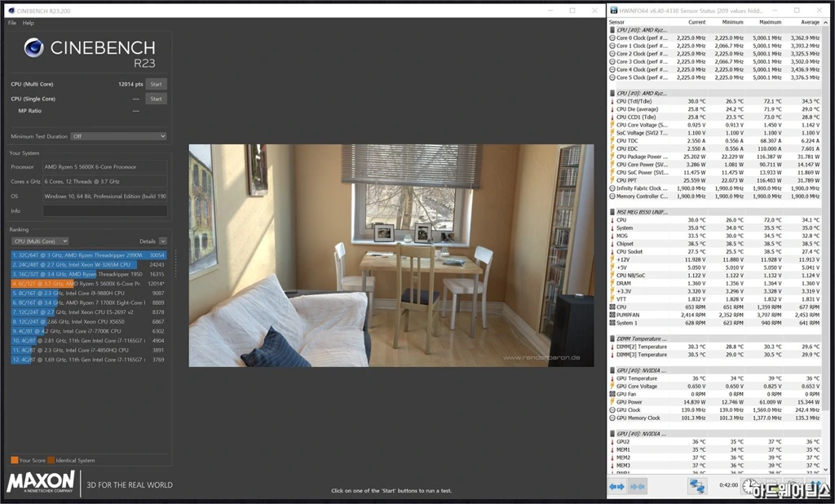The height and width of the screenshot is (504, 835).
Task: Select the CPU Package Power sensor row
Action: click(x=715, y=157)
